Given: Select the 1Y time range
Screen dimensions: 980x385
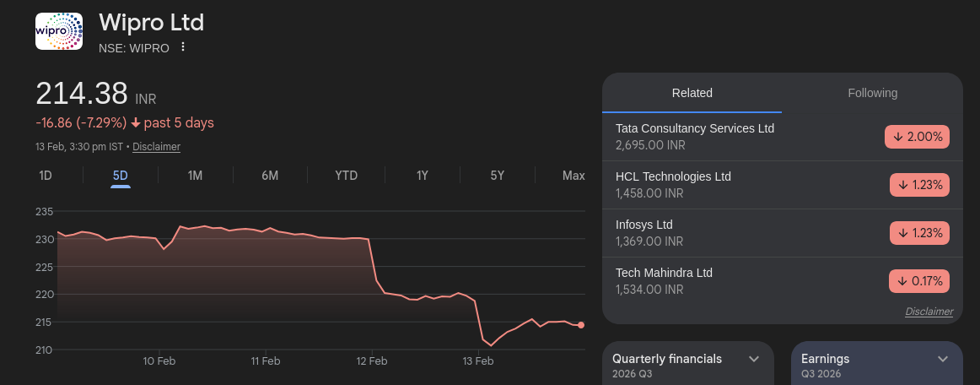Looking at the screenshot, I should click(423, 176).
